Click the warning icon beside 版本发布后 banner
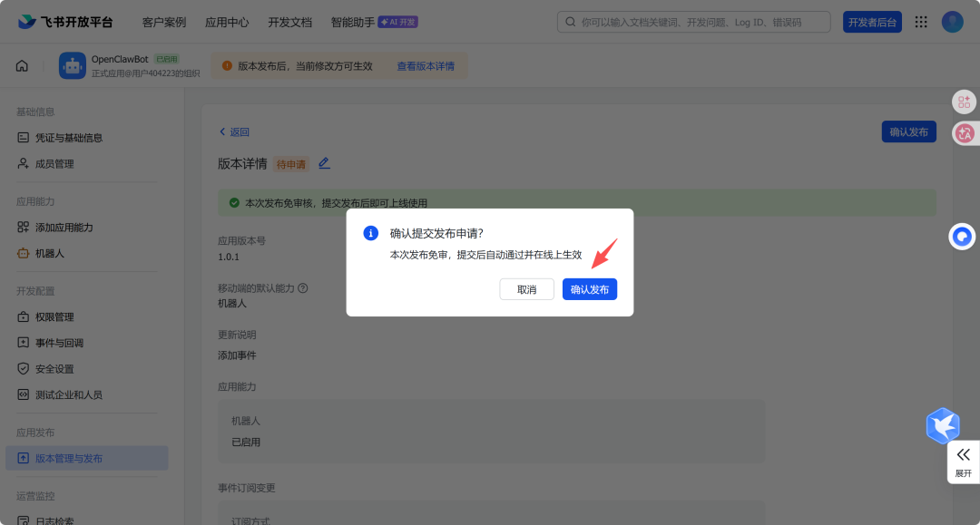The height and width of the screenshot is (525, 980). point(226,65)
